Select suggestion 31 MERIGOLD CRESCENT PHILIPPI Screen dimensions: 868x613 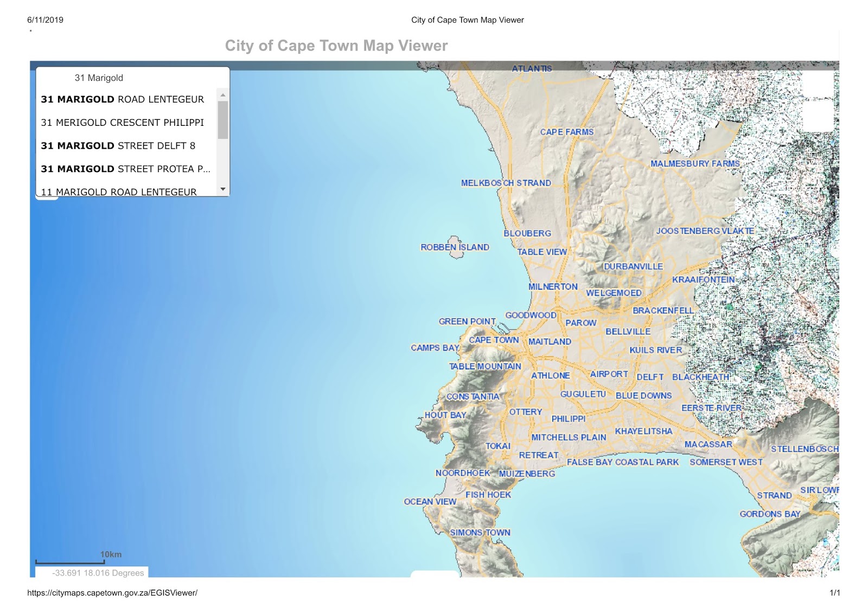[x=122, y=123]
